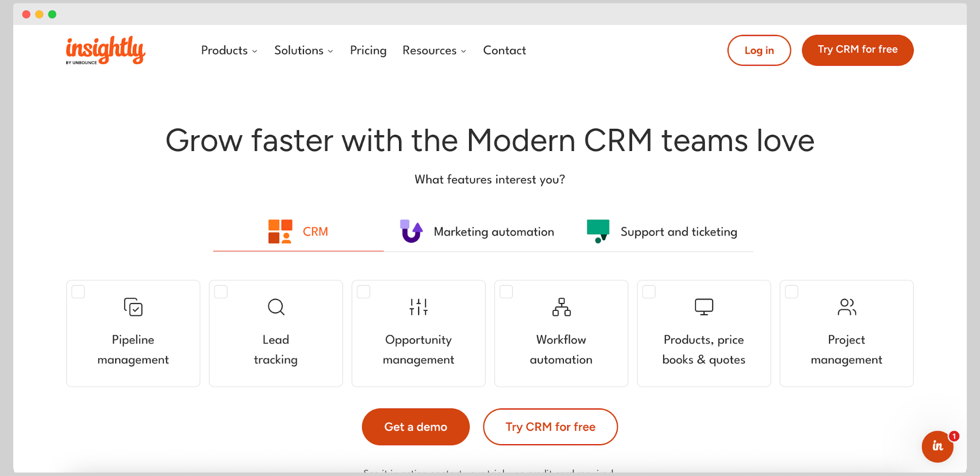
Task: Open the Solutions navigation menu
Action: click(303, 50)
